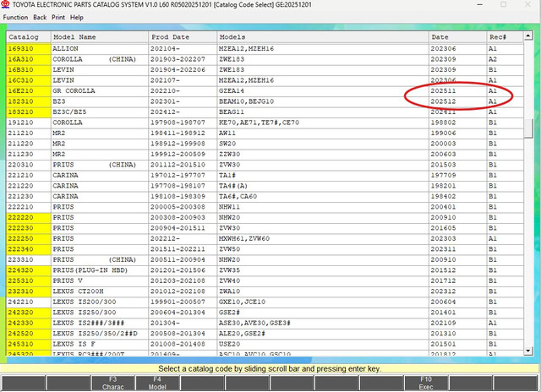
Task: Click the scrollbar down arrow
Action: point(527,351)
